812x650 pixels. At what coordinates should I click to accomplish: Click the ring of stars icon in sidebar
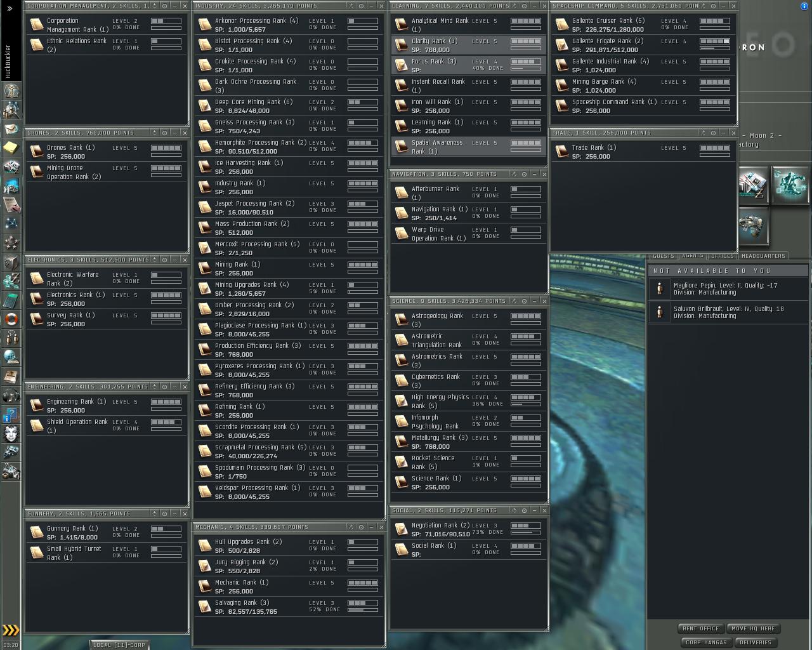point(11,242)
